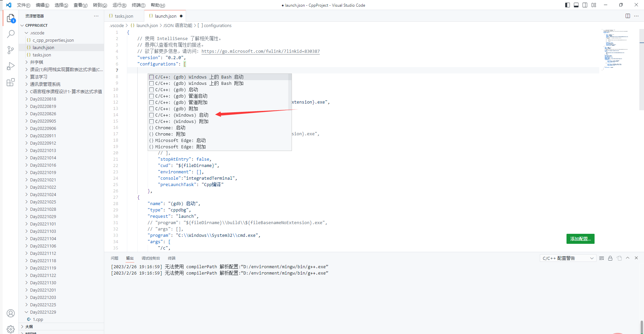The image size is (644, 334).
Task: Split the editor to the right
Action: point(628,16)
